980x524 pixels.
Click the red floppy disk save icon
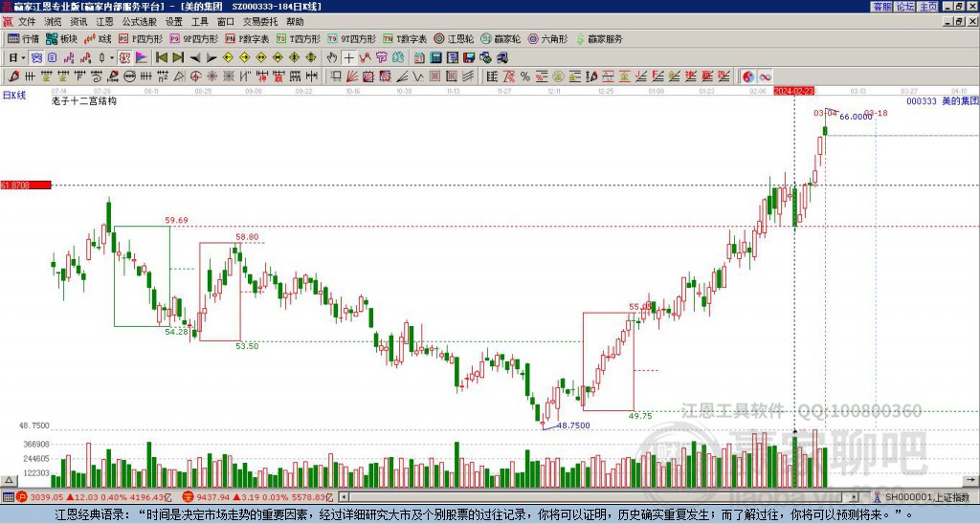(469, 58)
